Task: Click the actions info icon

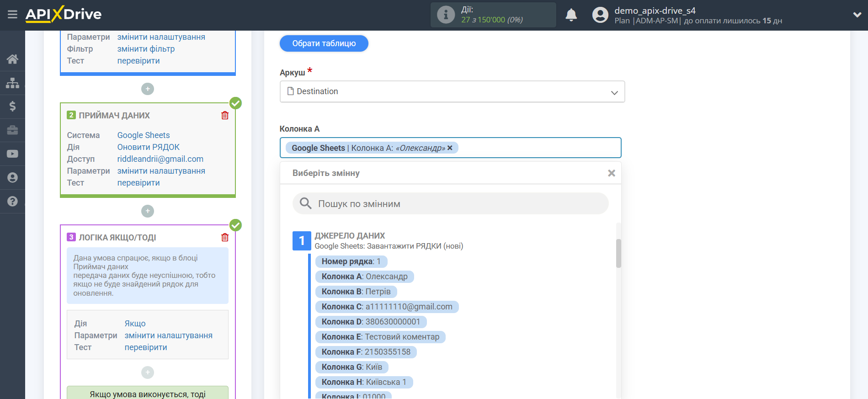Action: point(446,15)
